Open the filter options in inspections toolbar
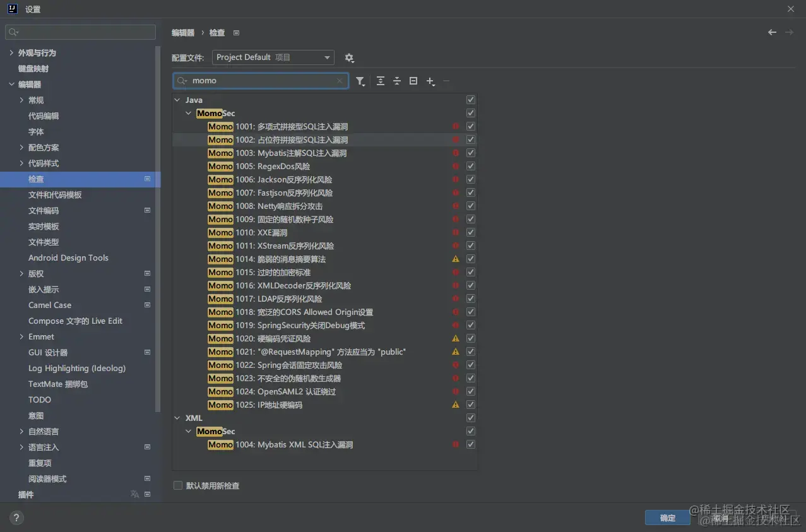Screen dimensions: 806x532 coord(360,81)
